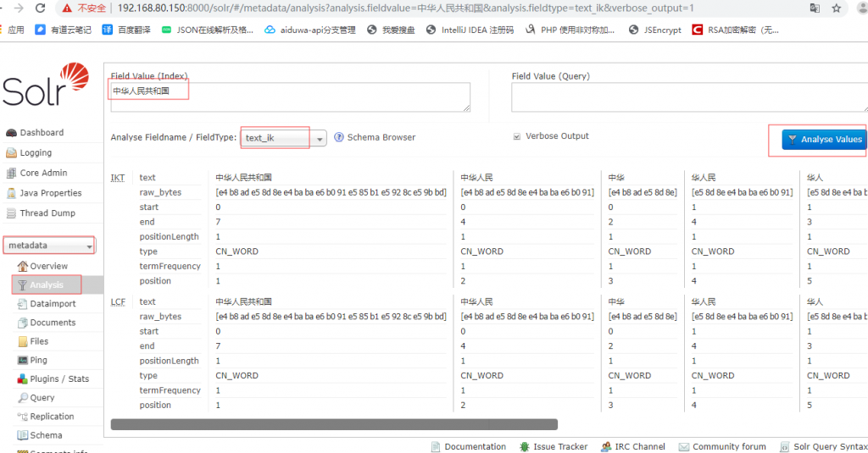Viewport: 868px width, 453px height.
Task: Click the browser forward arrow
Action: (x=19, y=8)
